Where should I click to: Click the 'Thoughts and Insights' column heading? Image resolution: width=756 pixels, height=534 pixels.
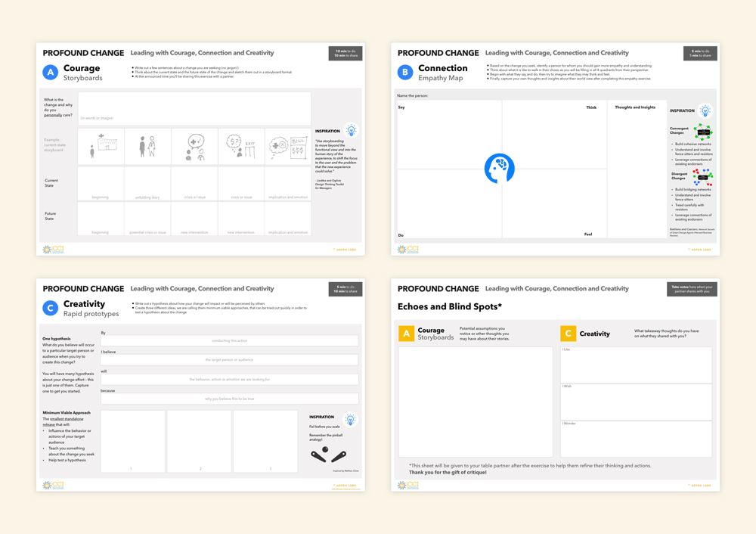(x=635, y=107)
